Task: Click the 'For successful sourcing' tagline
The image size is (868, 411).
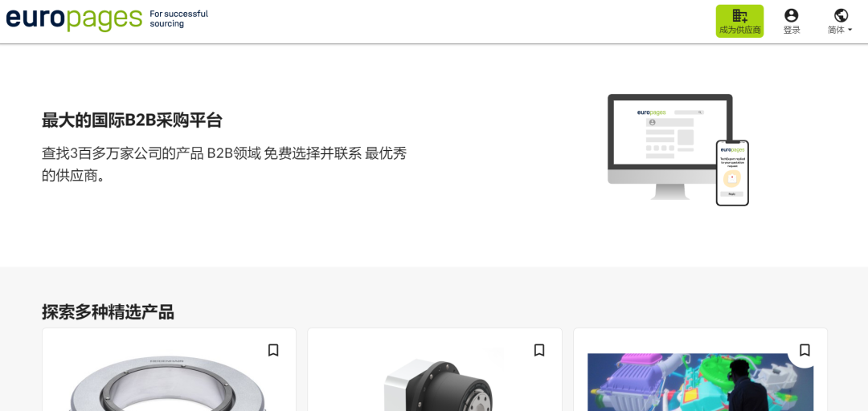Action: pyautogui.click(x=178, y=18)
